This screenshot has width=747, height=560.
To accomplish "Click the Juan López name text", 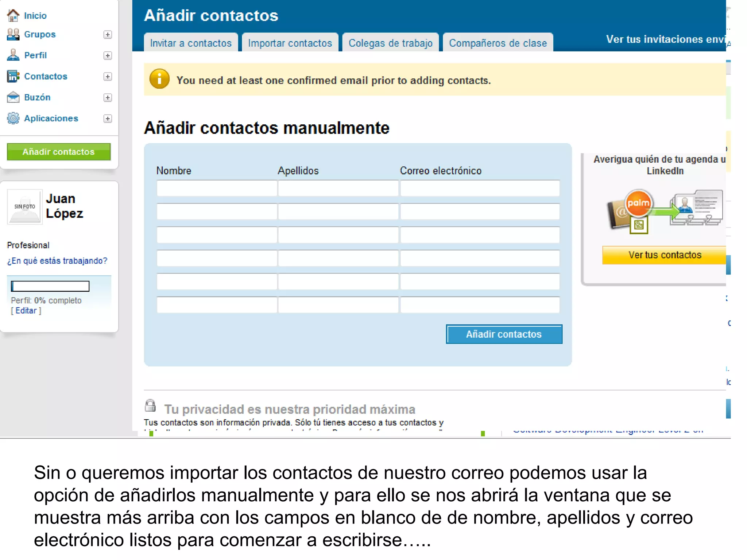I will (65, 206).
